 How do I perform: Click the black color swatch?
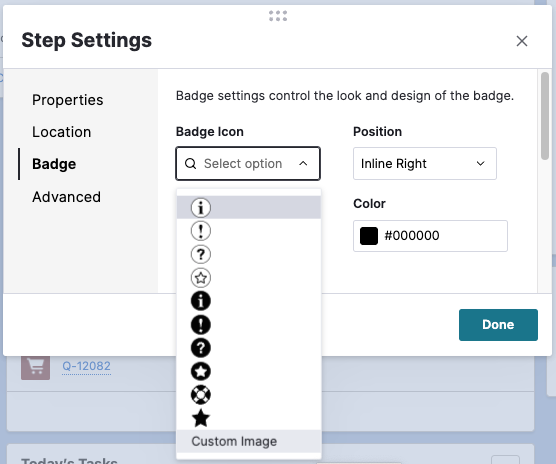tap(369, 236)
